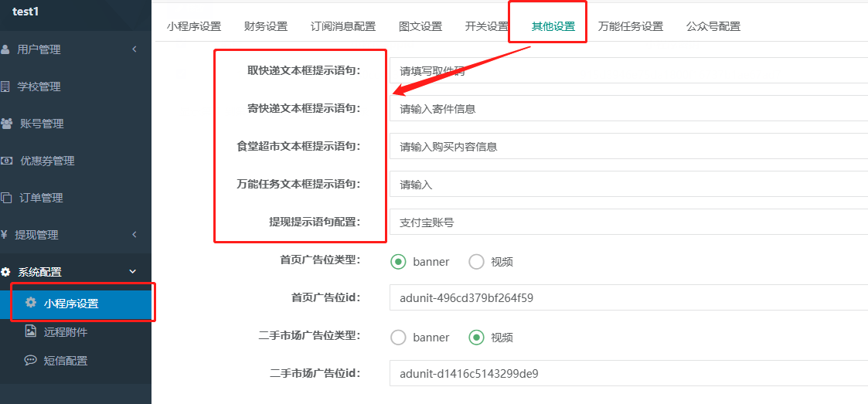Click the 提现提示语句配置 input field
This screenshot has height=404, width=868.
pos(628,222)
